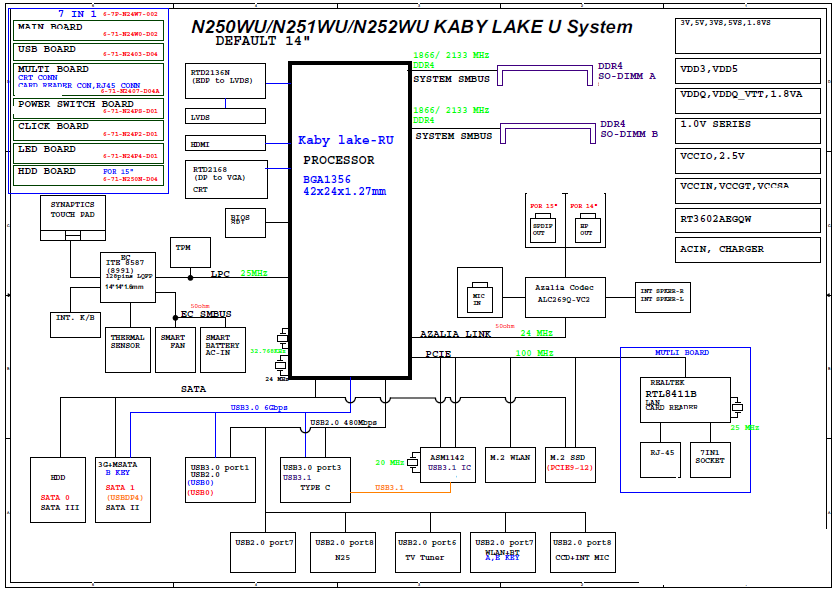Select the USB BOARD entry
837x594 pixels.
click(x=89, y=52)
